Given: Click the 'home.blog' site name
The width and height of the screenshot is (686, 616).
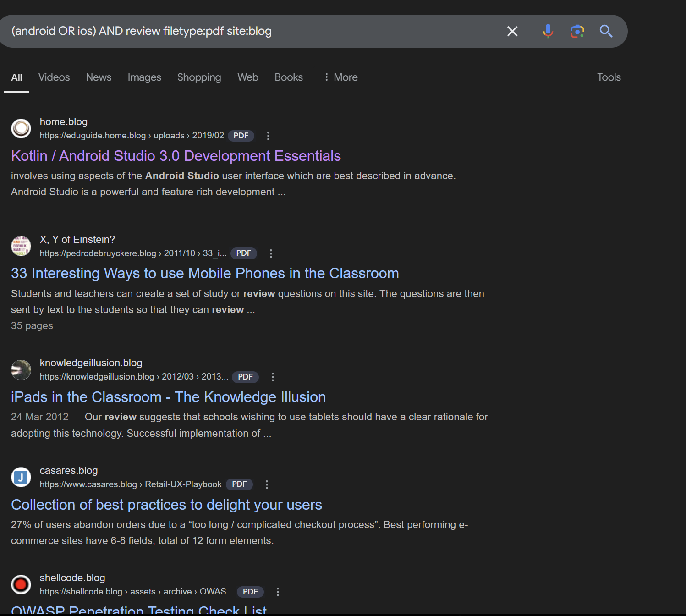Looking at the screenshot, I should click(64, 122).
